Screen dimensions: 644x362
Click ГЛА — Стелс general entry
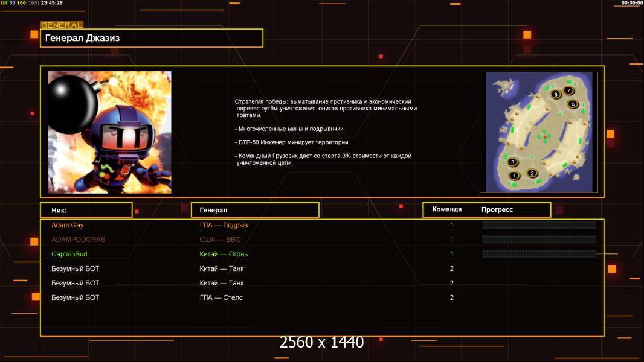tap(221, 297)
